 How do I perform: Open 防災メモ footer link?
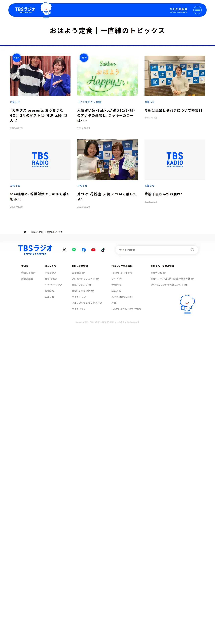pyautogui.click(x=116, y=291)
